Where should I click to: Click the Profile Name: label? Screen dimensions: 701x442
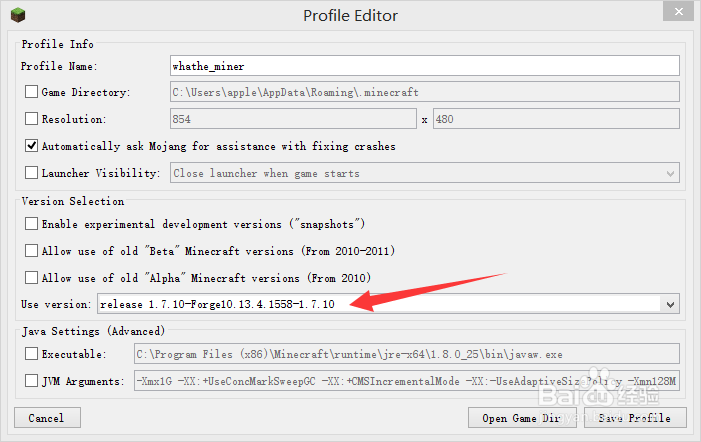pyautogui.click(x=59, y=66)
